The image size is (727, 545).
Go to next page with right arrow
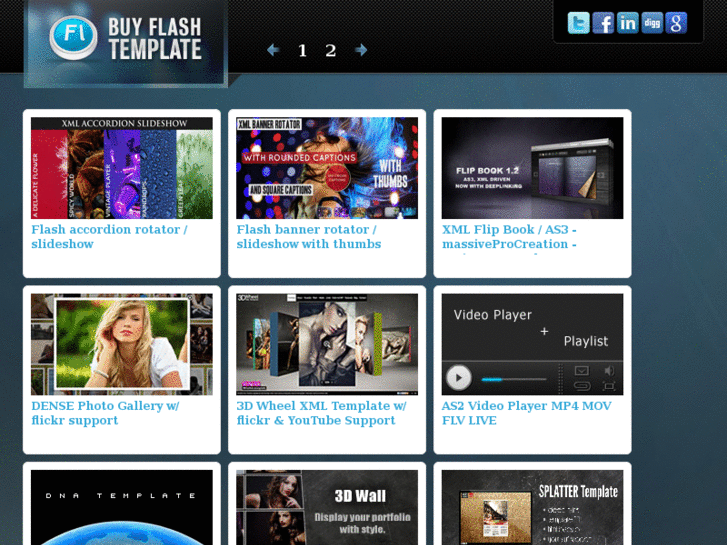(361, 50)
